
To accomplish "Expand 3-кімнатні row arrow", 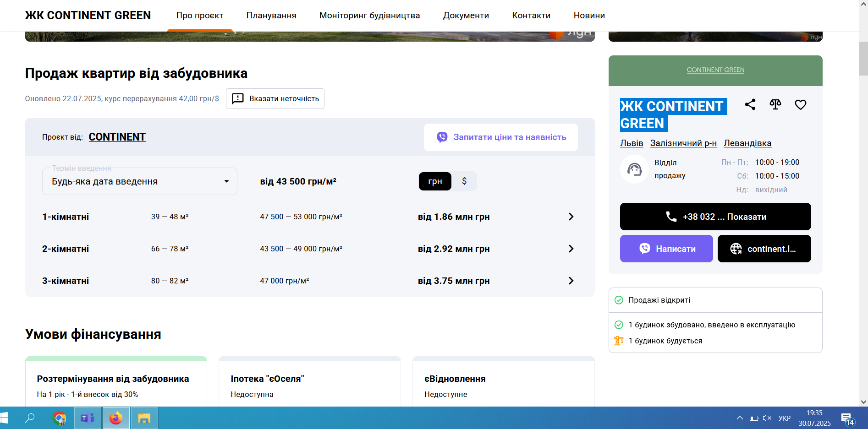I will pos(571,281).
